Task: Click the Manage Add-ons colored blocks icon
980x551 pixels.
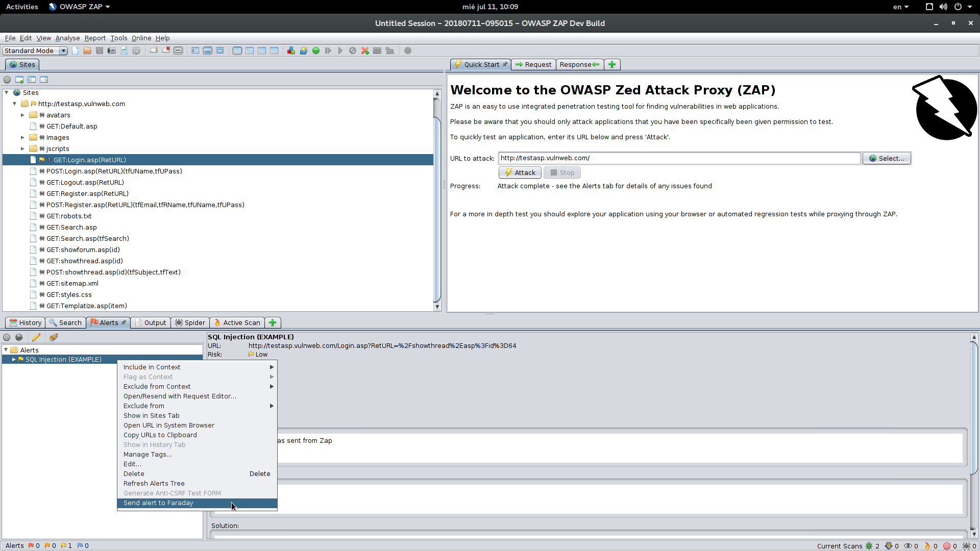Action: pyautogui.click(x=291, y=51)
